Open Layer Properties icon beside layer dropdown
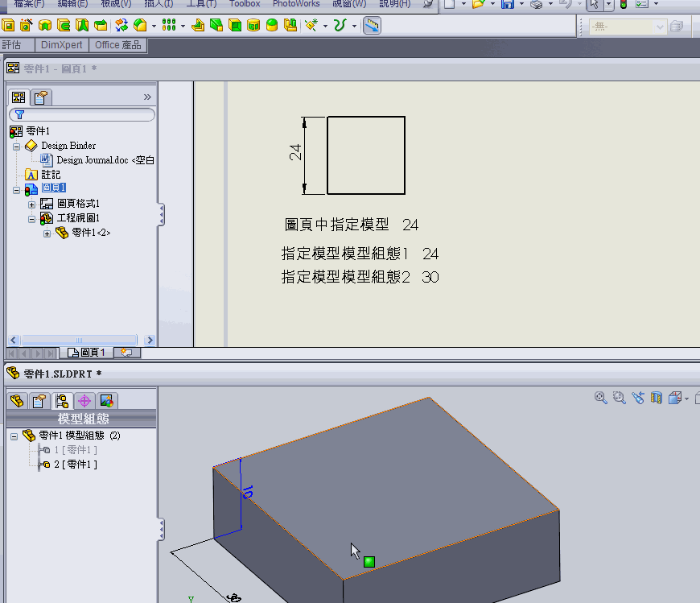The width and height of the screenshot is (700, 603). point(677,27)
